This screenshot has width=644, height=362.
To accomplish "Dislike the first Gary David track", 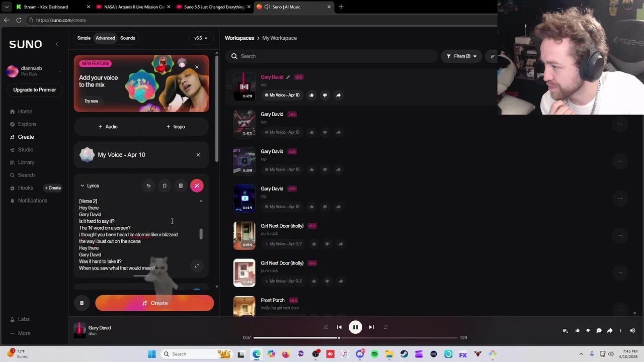I will [325, 95].
